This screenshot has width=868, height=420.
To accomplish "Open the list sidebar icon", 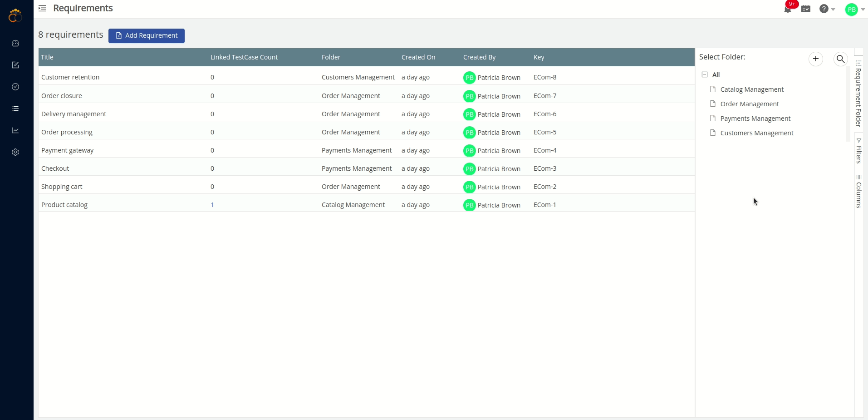I will point(15,109).
